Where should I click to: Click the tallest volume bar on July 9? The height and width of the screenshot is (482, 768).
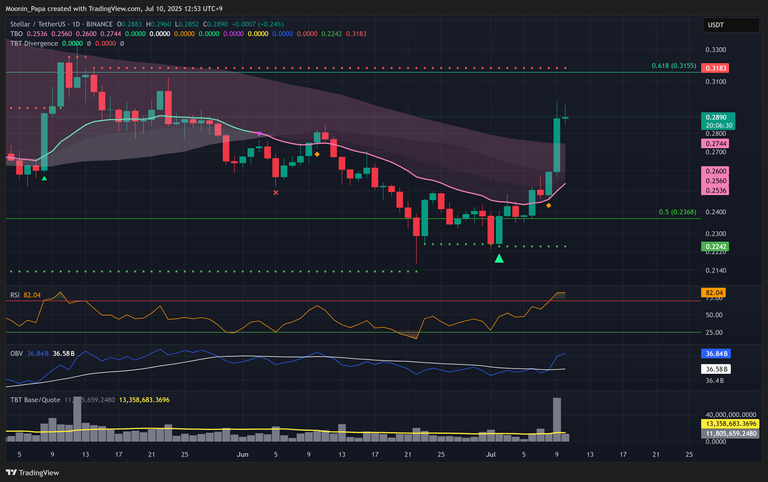click(557, 419)
